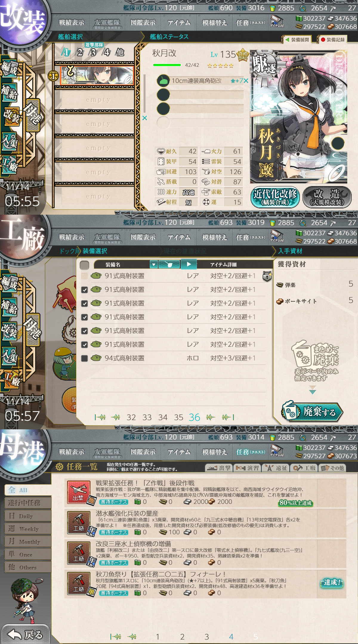Select the Weekly quest category tab
358x644 pixels.
tap(27, 529)
